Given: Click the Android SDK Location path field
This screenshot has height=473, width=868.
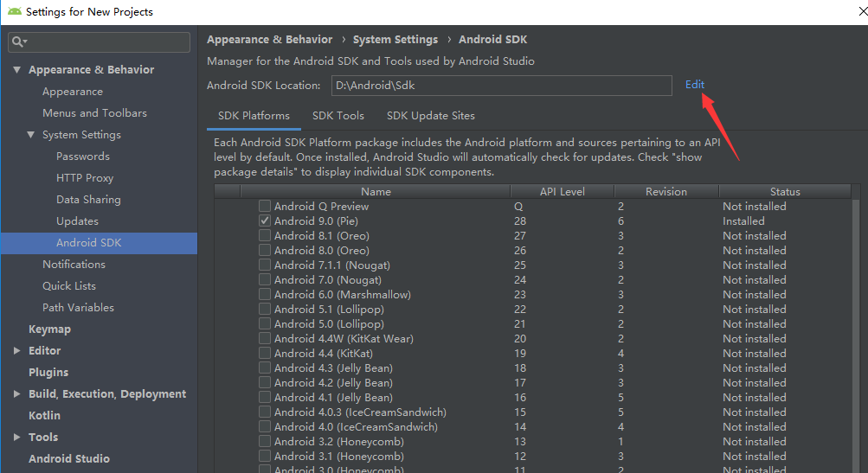Looking at the screenshot, I should coord(502,86).
